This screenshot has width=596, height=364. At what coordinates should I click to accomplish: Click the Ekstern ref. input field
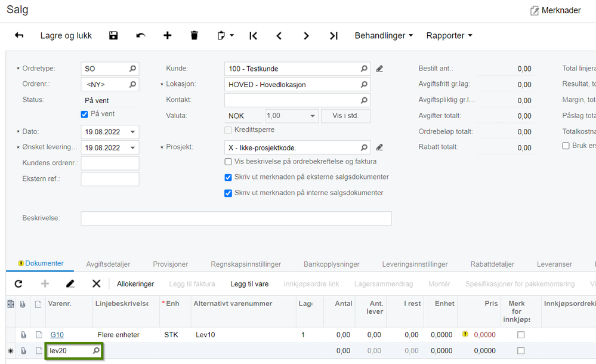[x=110, y=179]
